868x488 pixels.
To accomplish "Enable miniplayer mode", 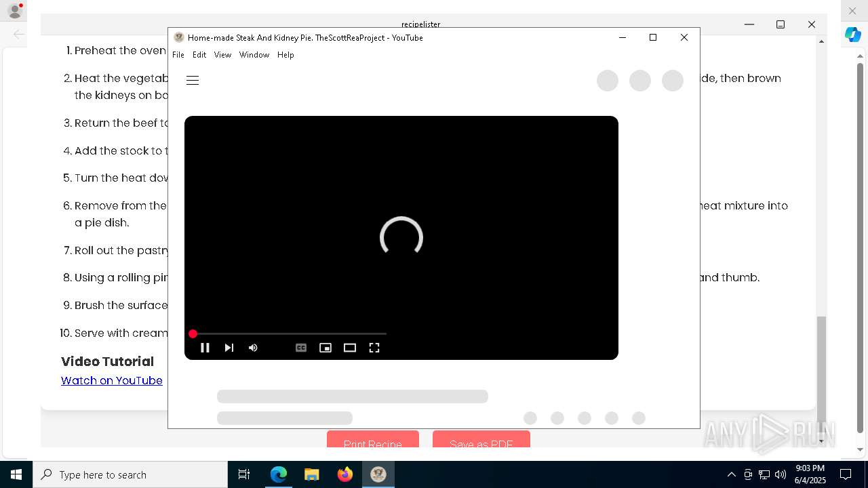I will [325, 348].
